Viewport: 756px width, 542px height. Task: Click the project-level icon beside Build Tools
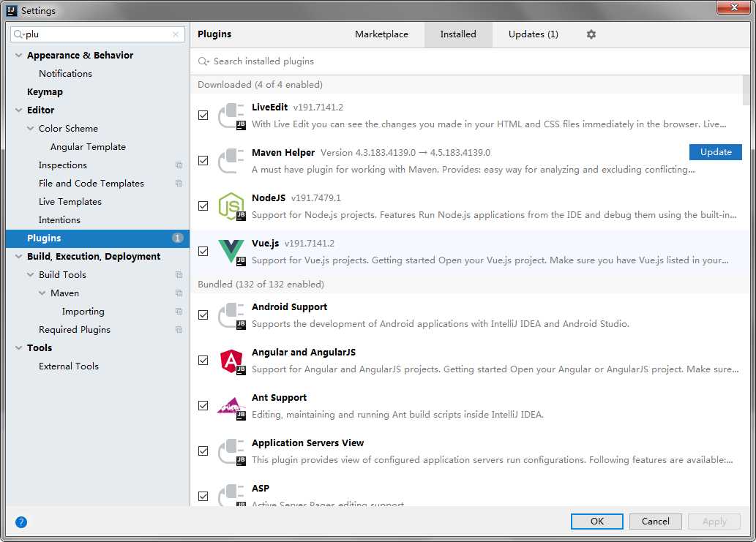(x=179, y=274)
